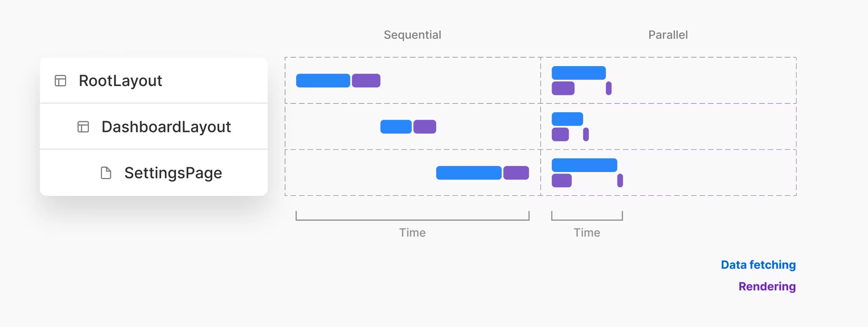Click DashboardLayout's blue sequential fetching bar

point(396,127)
